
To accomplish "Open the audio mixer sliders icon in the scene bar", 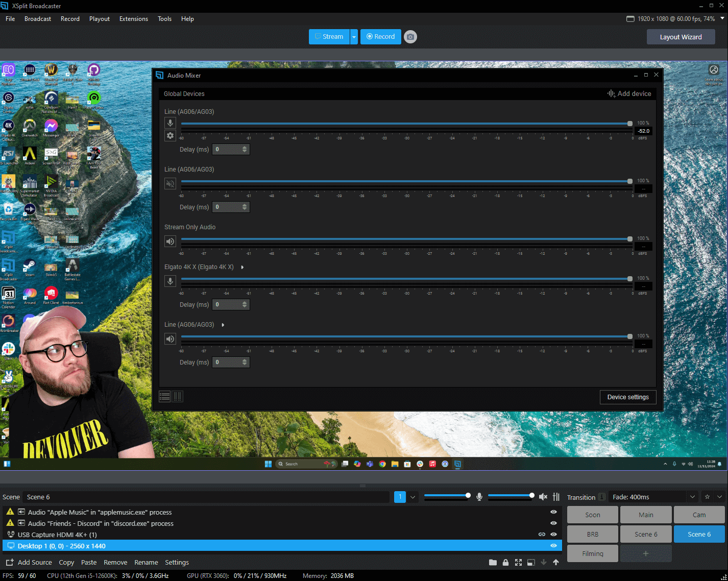I will (556, 497).
